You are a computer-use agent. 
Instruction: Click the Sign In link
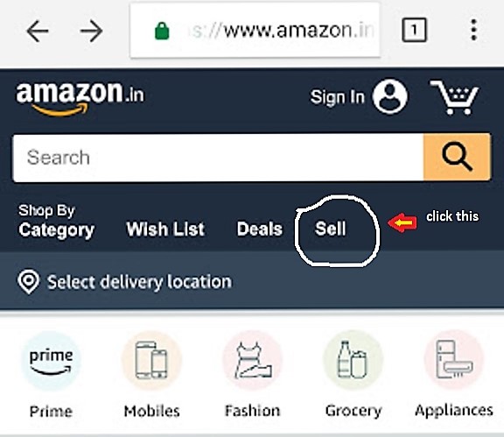coord(337,97)
